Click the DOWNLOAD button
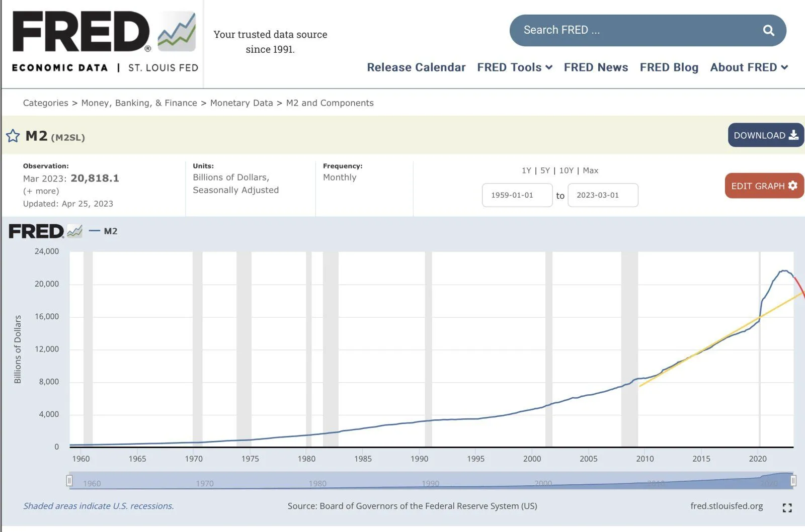The width and height of the screenshot is (805, 532). point(765,135)
